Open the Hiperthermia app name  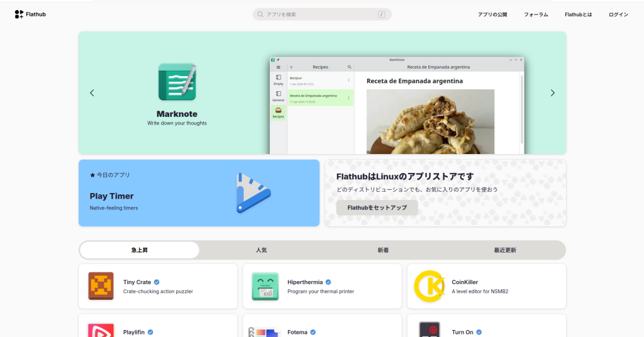tap(305, 282)
